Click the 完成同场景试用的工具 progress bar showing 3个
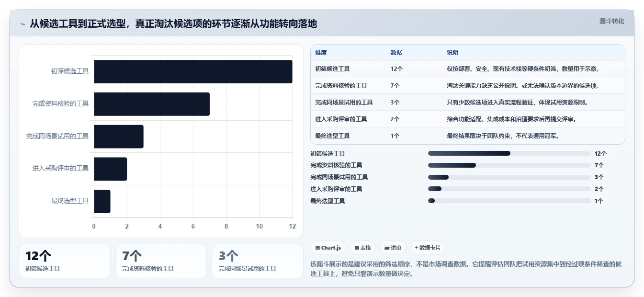The image size is (644, 297). click(x=509, y=177)
